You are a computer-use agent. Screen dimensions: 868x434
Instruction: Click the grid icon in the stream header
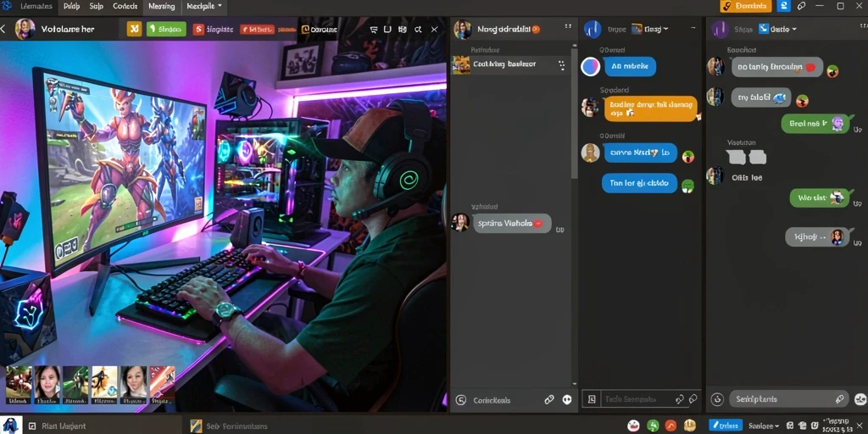pyautogui.click(x=403, y=30)
